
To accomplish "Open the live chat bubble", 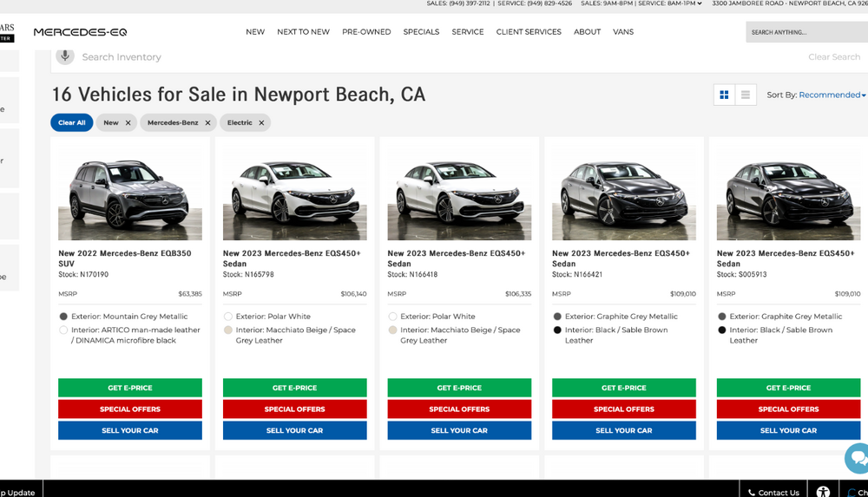I will pyautogui.click(x=858, y=458).
